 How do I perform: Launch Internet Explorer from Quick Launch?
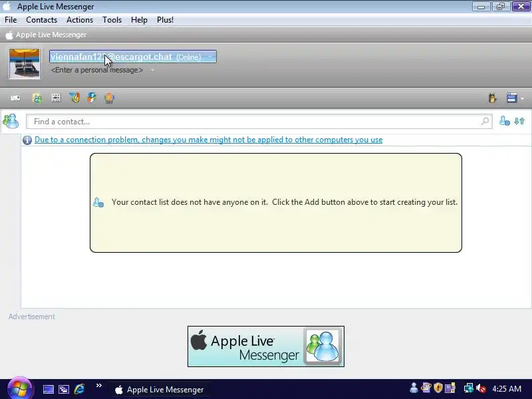tap(79, 389)
